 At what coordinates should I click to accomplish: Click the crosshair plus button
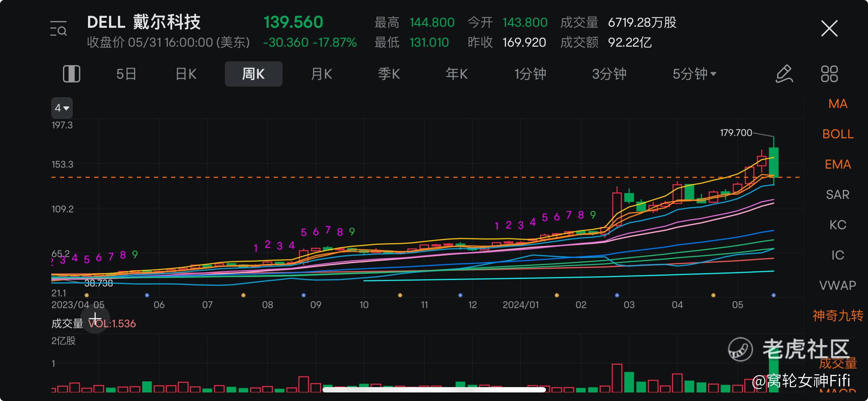coord(95,319)
